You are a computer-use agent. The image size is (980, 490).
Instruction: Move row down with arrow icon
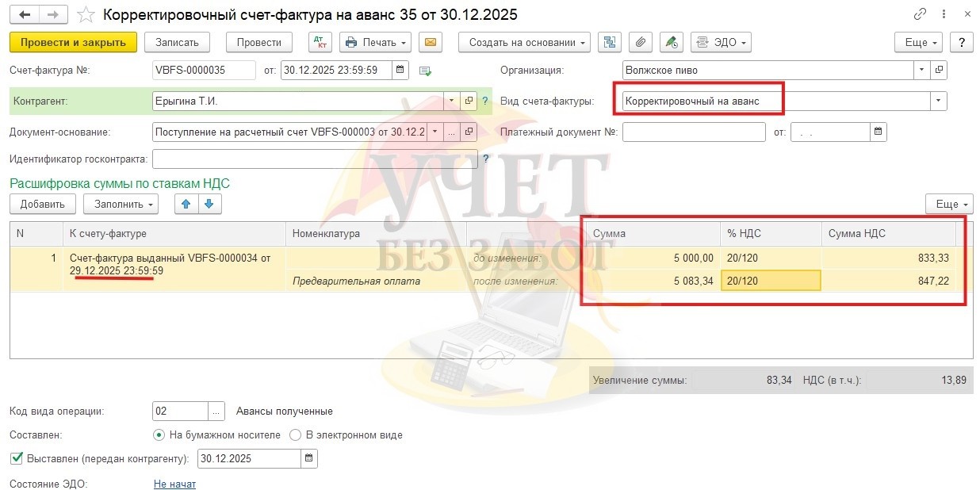coord(209,204)
